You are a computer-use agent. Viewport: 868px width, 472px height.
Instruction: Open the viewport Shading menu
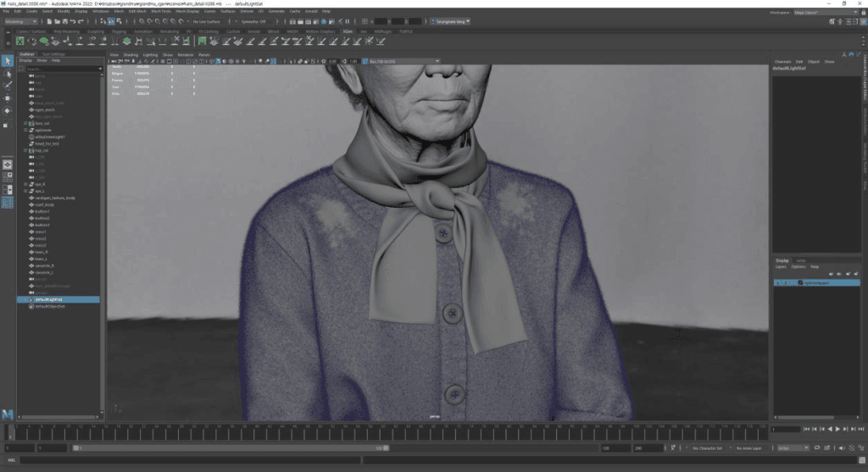coord(131,54)
